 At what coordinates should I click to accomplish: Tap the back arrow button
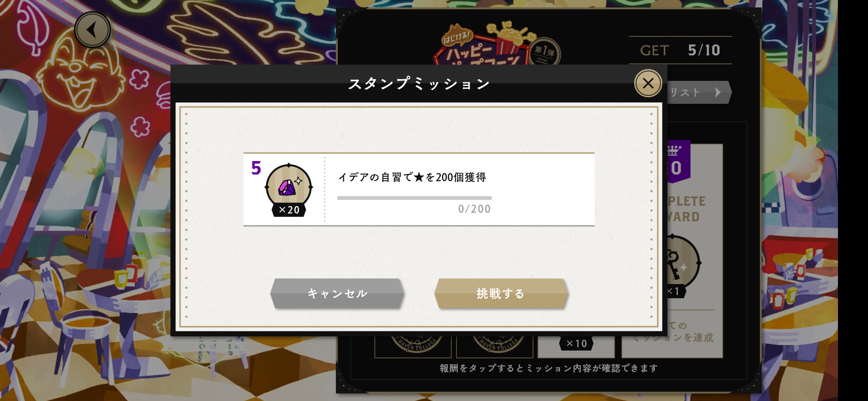(x=92, y=30)
